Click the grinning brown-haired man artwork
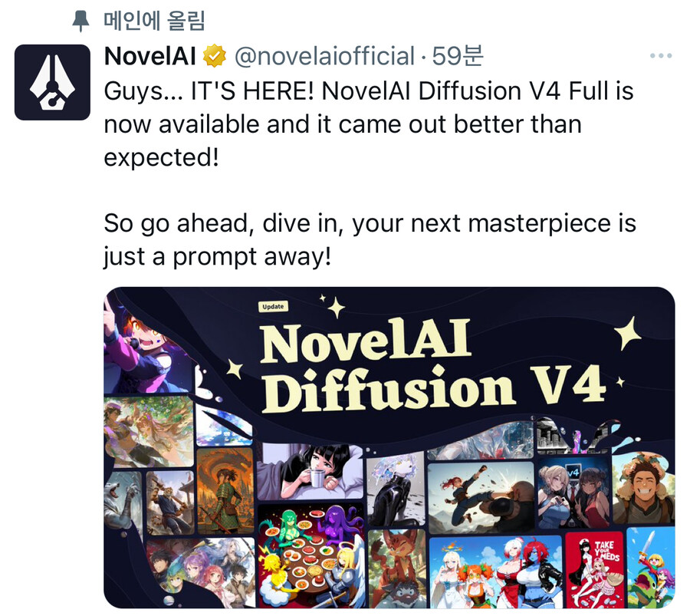The width and height of the screenshot is (690, 616). click(x=643, y=489)
